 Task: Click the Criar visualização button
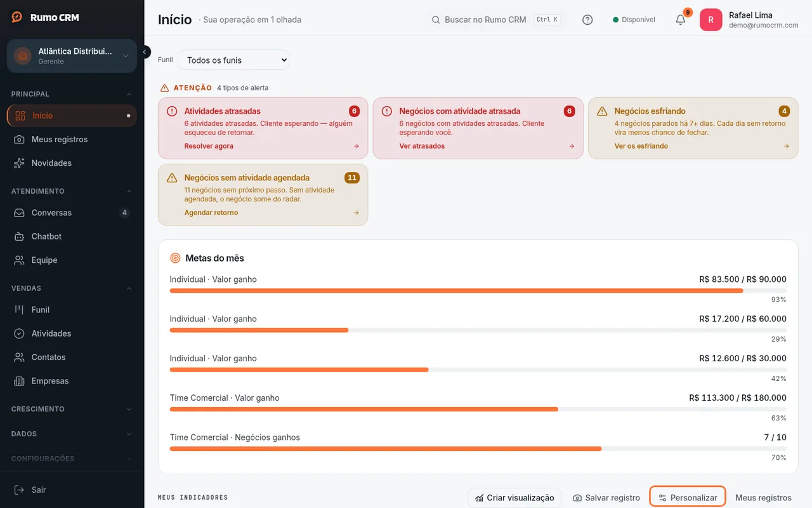point(514,497)
